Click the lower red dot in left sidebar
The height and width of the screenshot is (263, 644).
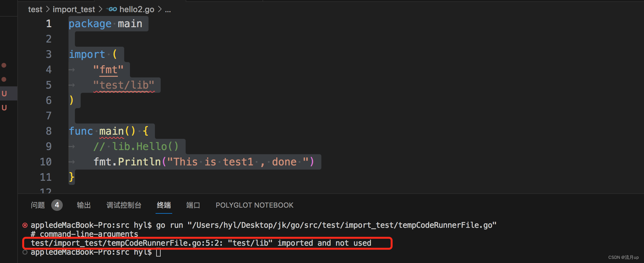tap(4, 79)
